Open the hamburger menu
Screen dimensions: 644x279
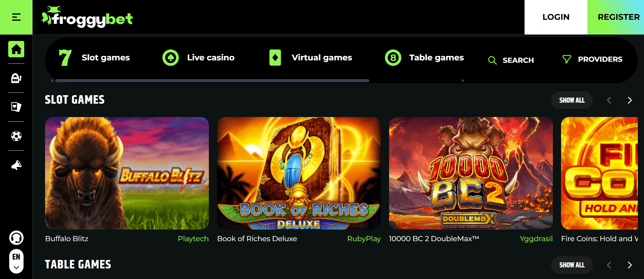[x=16, y=17]
